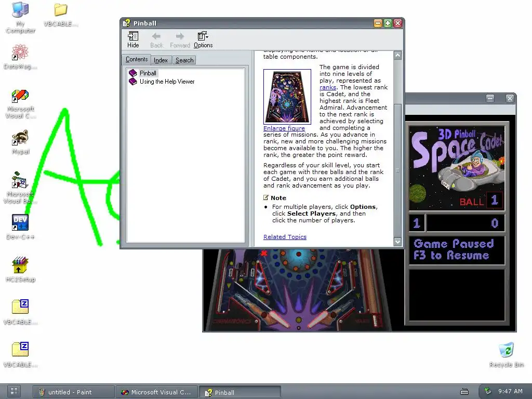
Task: Switch to the Index tab
Action: pos(161,60)
